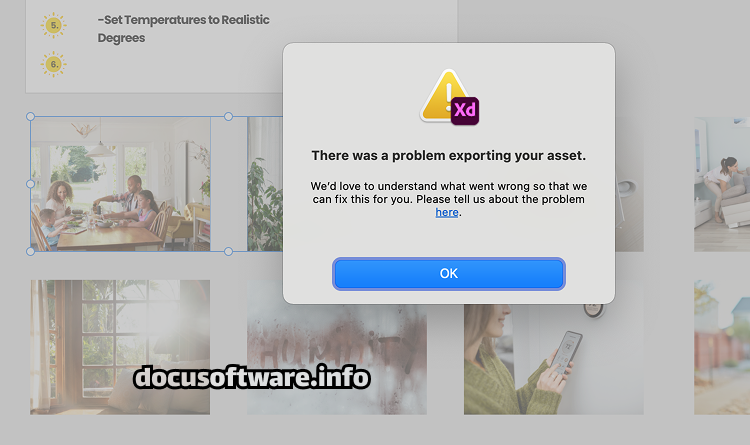This screenshot has height=445, width=750.
Task: Click the left-middle selection handle
Action: (30, 184)
